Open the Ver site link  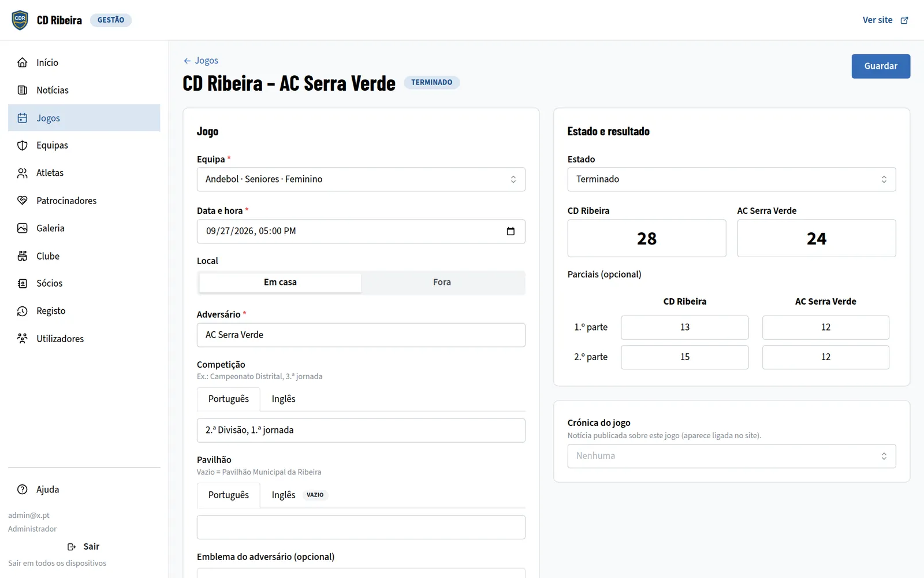pos(885,20)
